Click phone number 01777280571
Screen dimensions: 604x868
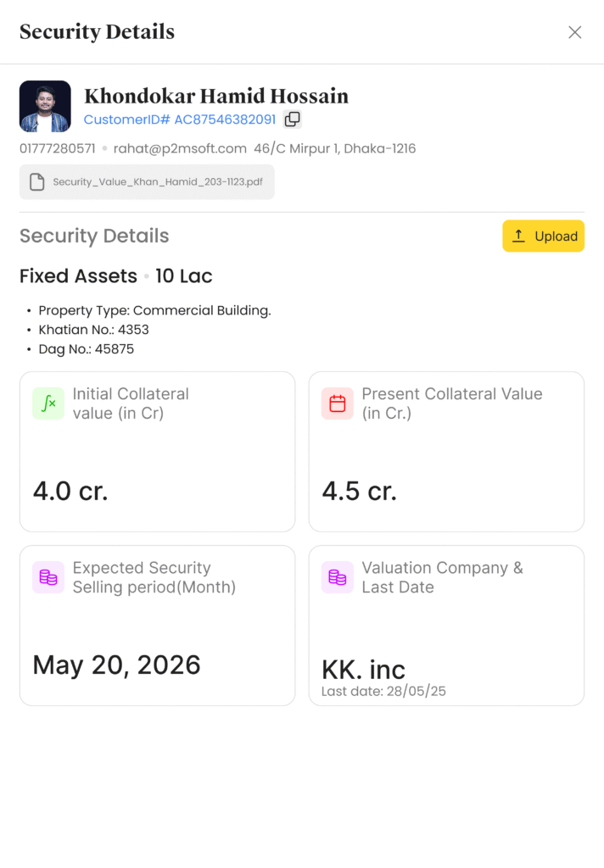pyautogui.click(x=58, y=148)
